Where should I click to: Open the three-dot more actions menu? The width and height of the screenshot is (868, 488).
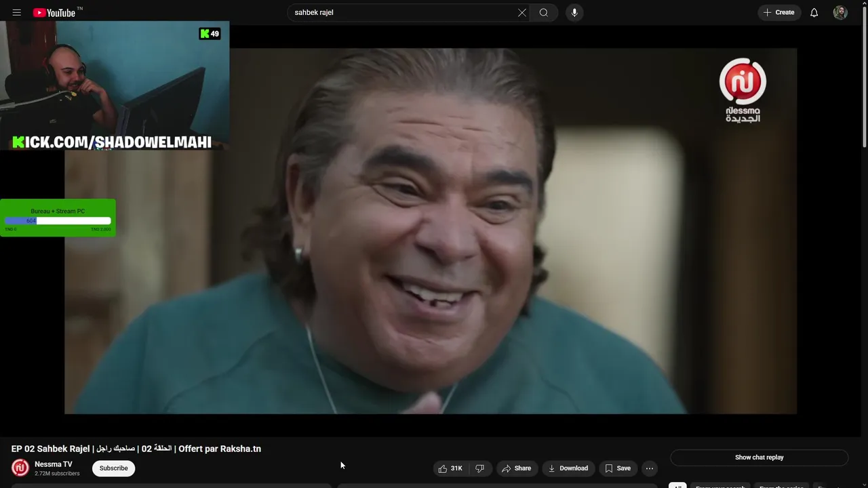click(650, 468)
